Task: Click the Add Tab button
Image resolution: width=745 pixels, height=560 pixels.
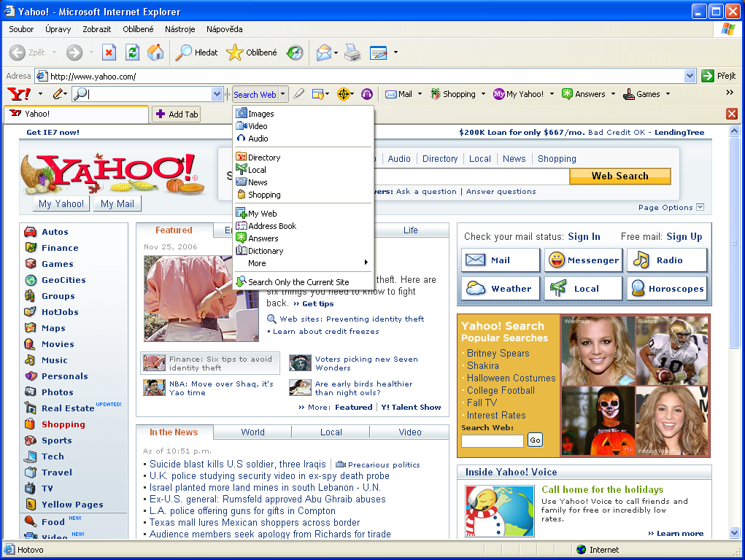Action: (177, 114)
